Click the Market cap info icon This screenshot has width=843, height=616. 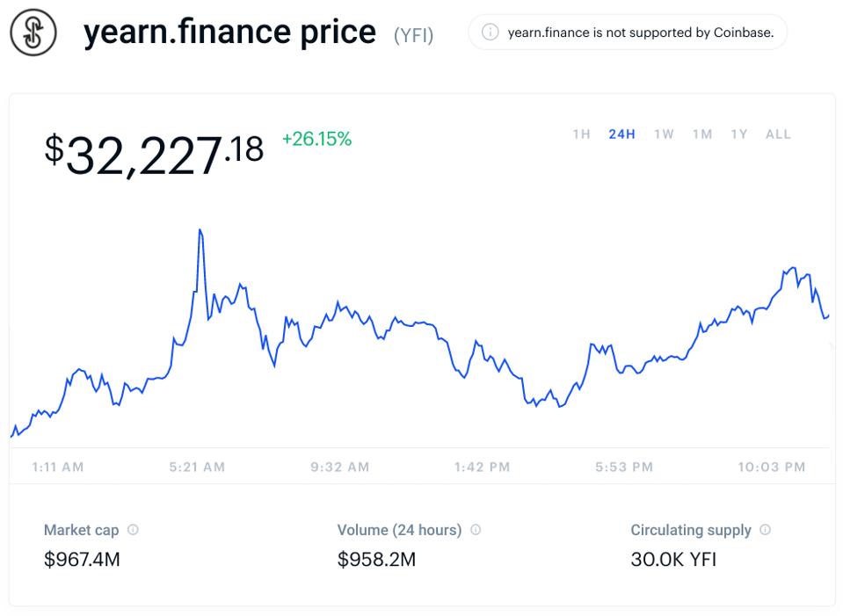tap(134, 530)
